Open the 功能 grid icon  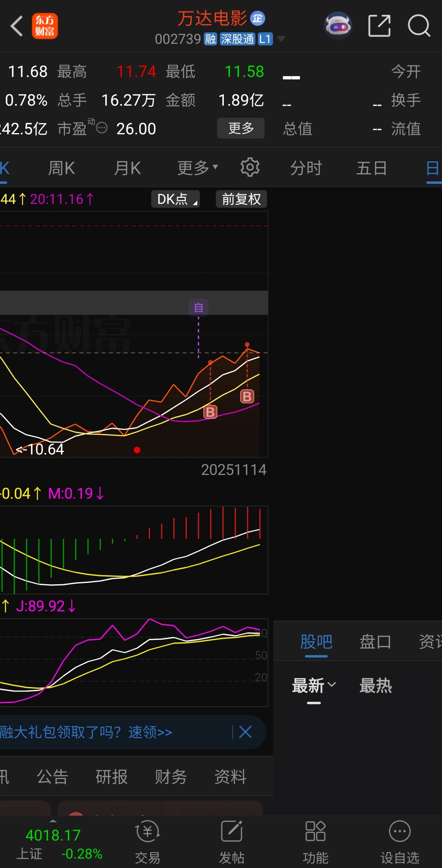click(x=316, y=832)
